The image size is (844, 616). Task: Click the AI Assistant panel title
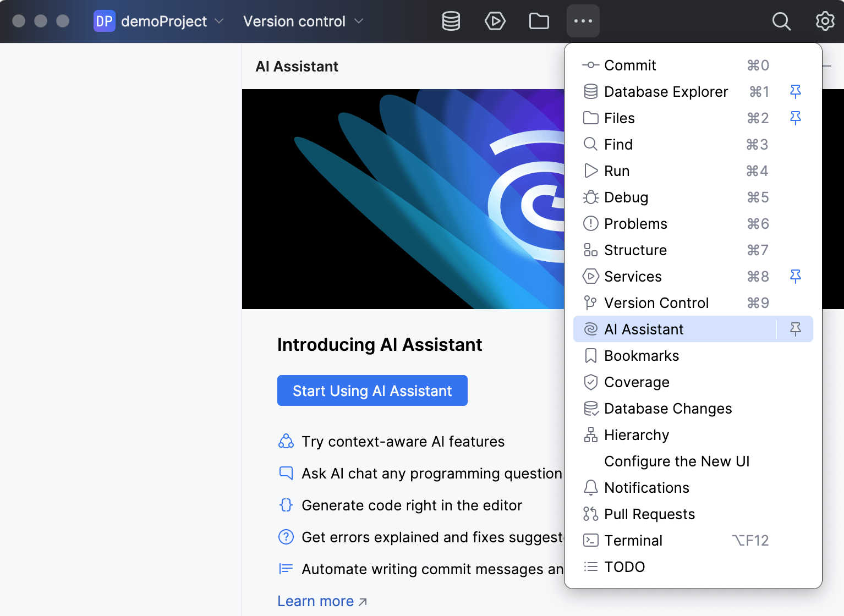pyautogui.click(x=297, y=67)
